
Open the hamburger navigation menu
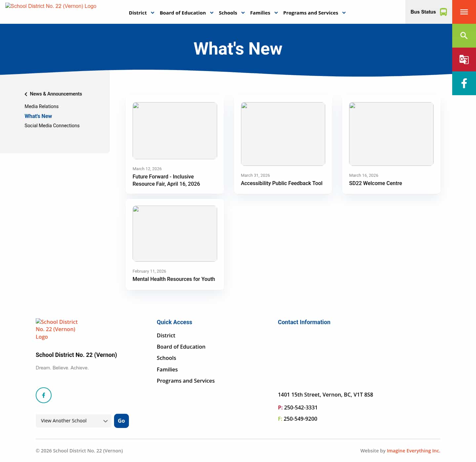tap(464, 12)
